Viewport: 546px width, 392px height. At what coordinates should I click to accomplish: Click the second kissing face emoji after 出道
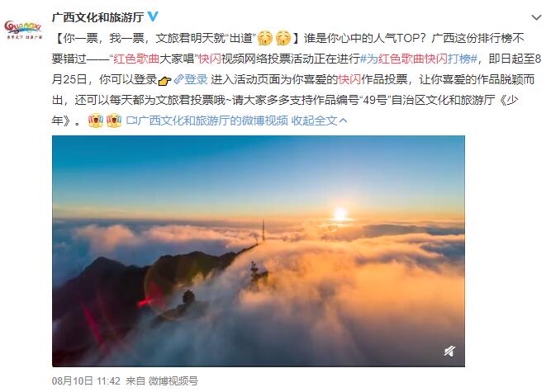[282, 38]
